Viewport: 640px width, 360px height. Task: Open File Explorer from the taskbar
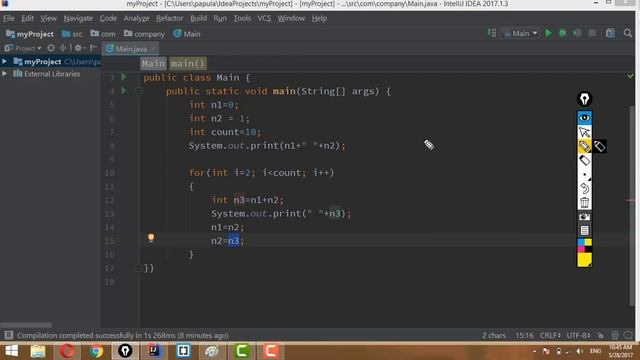click(38, 351)
